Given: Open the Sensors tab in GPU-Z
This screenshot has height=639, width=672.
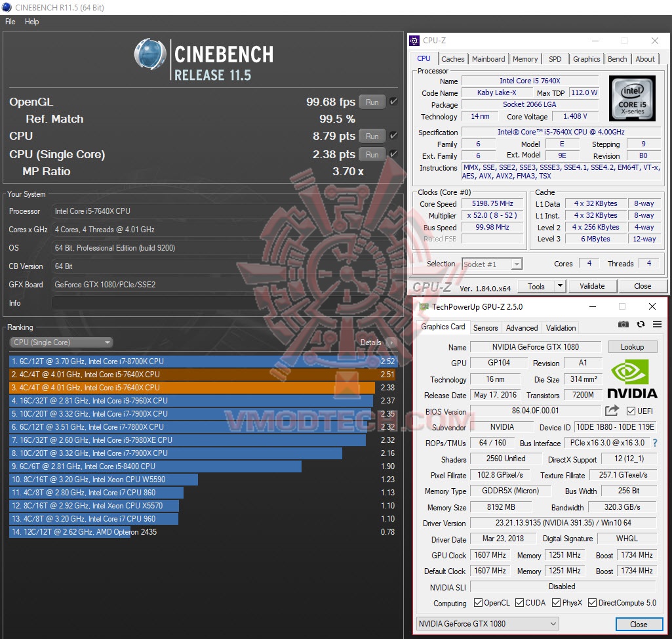Looking at the screenshot, I should point(485,327).
